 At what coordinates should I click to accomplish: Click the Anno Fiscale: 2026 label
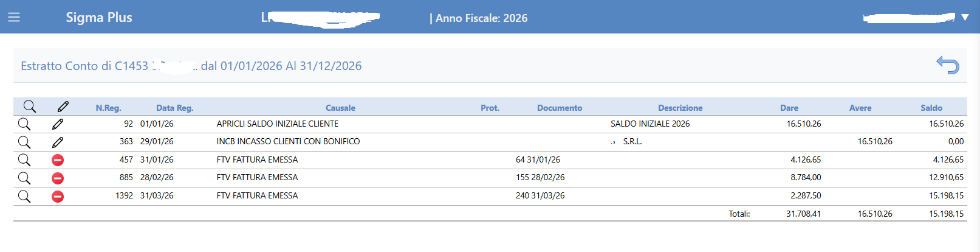click(479, 18)
